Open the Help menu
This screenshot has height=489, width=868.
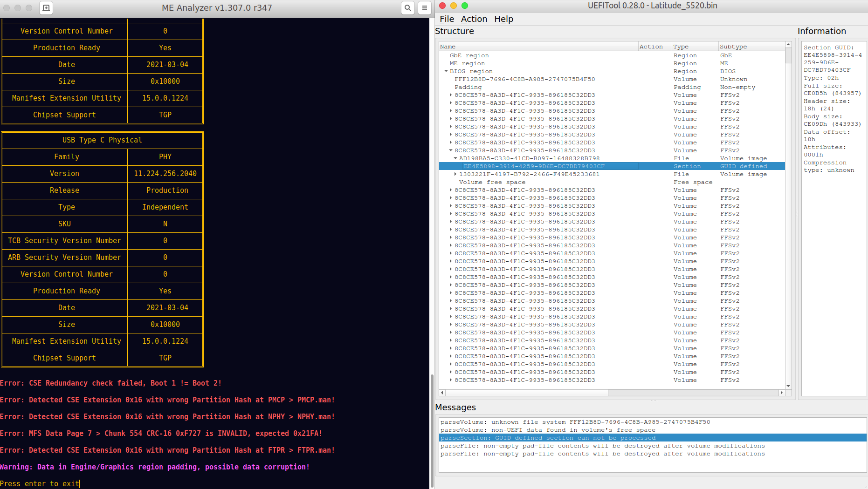pos(503,19)
